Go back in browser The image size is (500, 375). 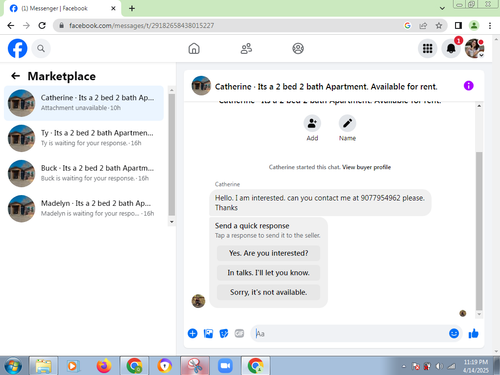(x=11, y=26)
